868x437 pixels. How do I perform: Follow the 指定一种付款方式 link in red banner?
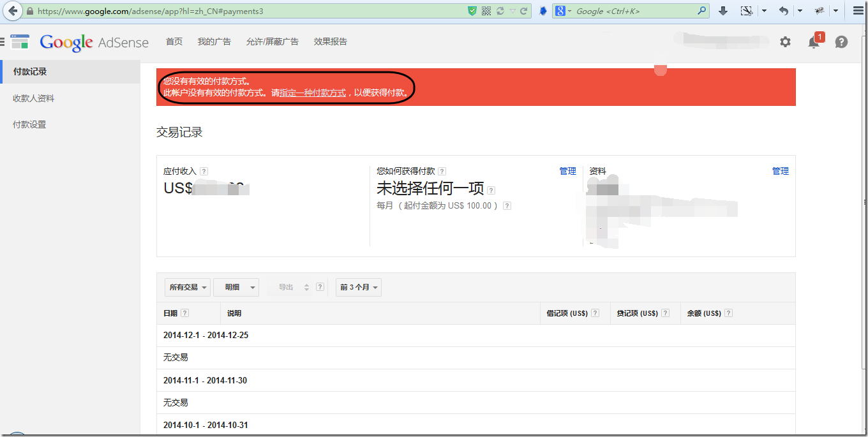(x=313, y=93)
